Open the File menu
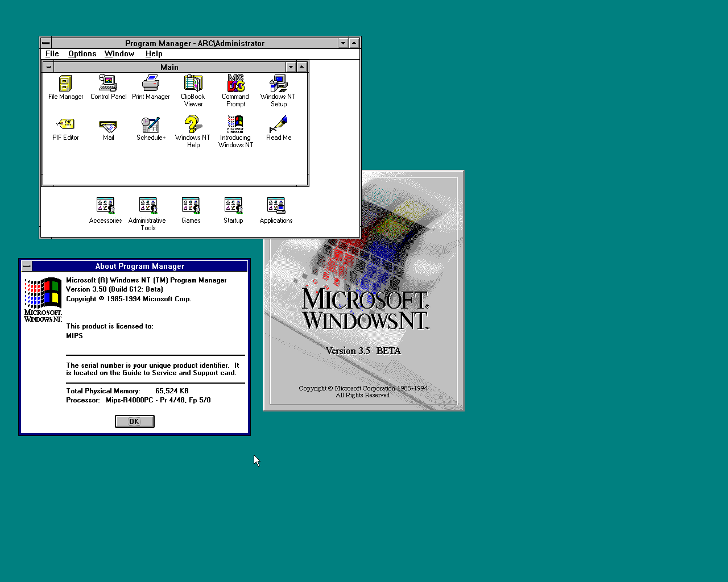Image resolution: width=728 pixels, height=582 pixels. pos(52,54)
